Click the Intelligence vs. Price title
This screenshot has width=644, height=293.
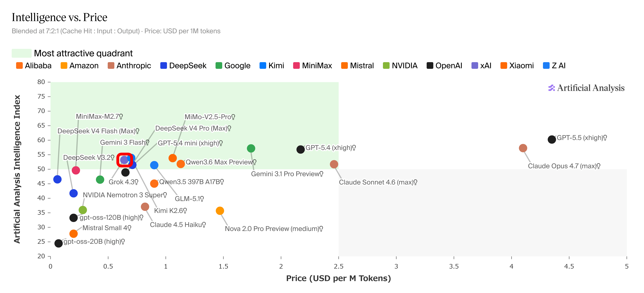[60, 17]
